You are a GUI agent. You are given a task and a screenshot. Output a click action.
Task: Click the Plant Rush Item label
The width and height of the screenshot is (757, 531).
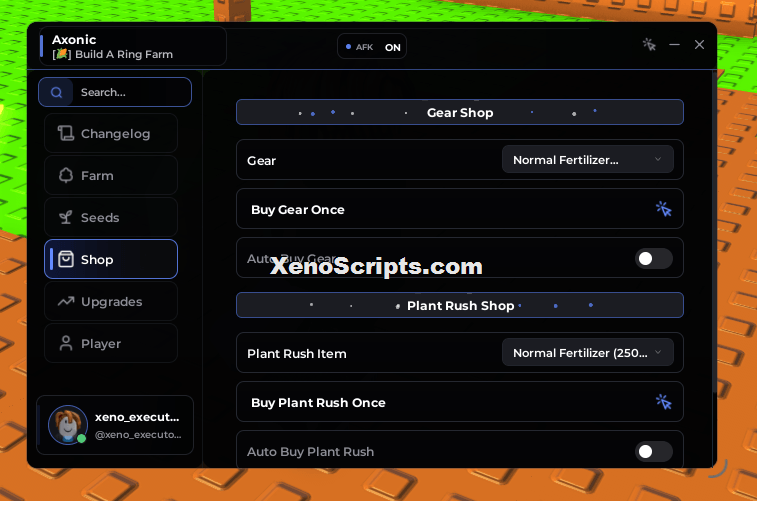coord(296,354)
